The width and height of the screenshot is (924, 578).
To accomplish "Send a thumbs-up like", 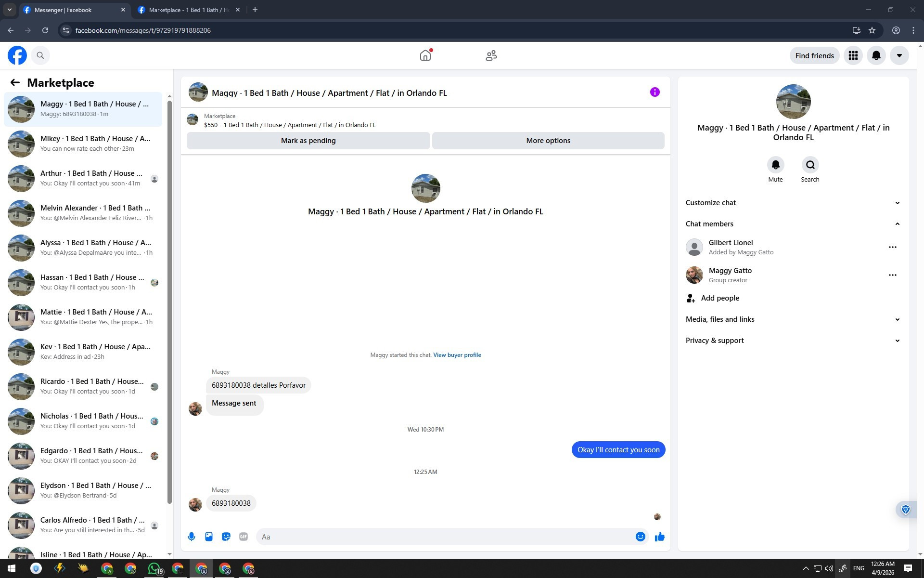I will (x=659, y=537).
